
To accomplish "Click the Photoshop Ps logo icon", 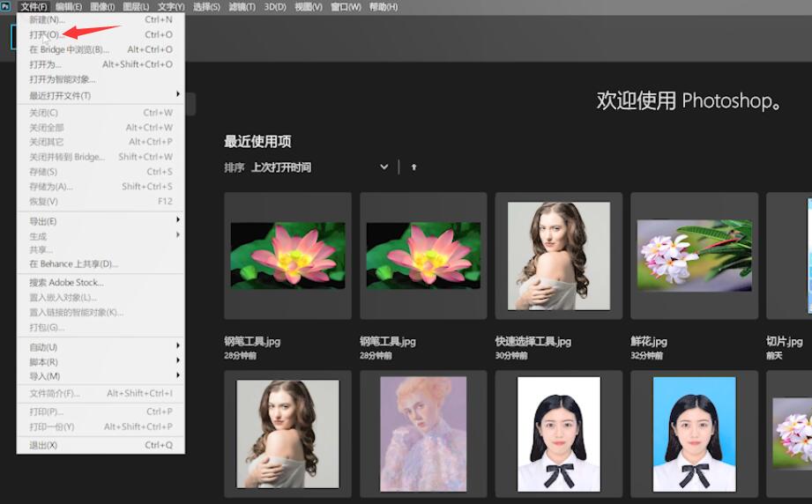I will point(5,6).
